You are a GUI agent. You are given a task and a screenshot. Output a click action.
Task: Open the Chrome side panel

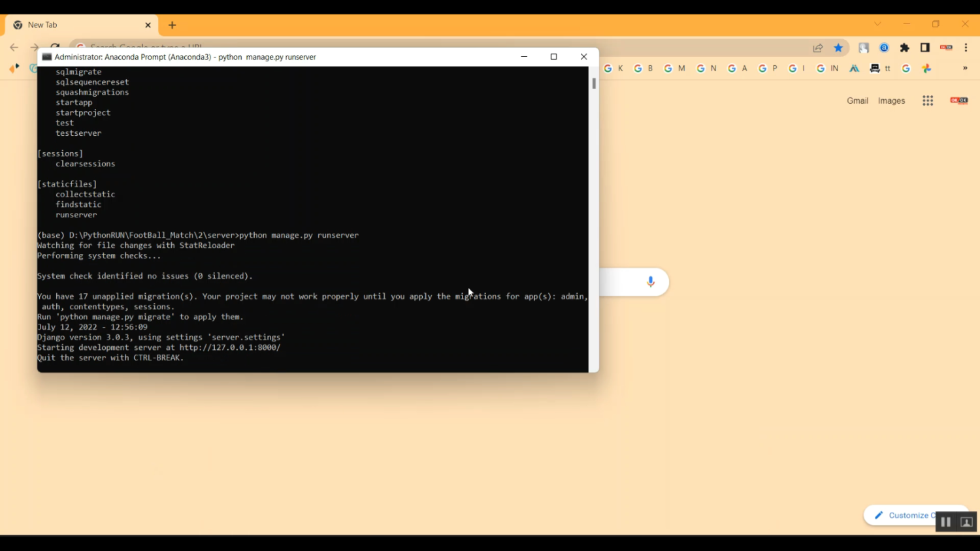(x=925, y=48)
